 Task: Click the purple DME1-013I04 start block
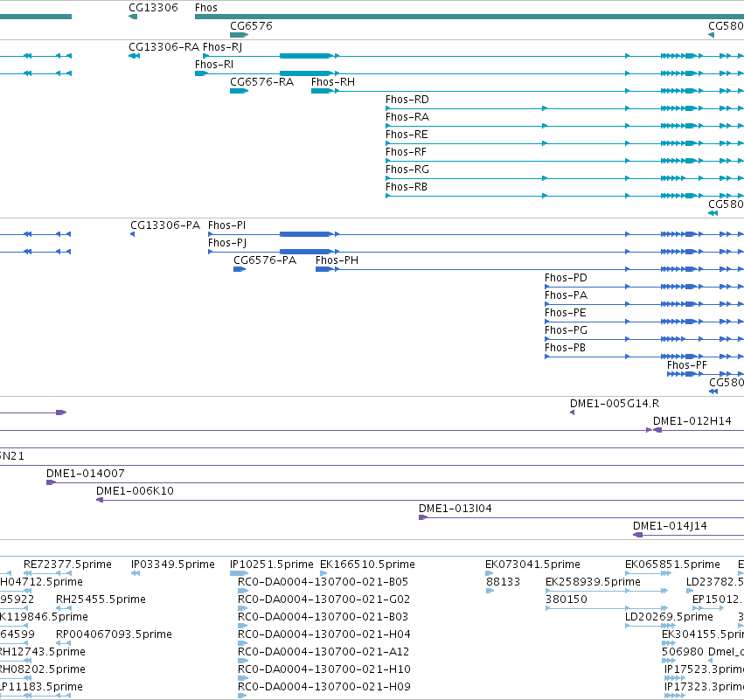coord(423,518)
